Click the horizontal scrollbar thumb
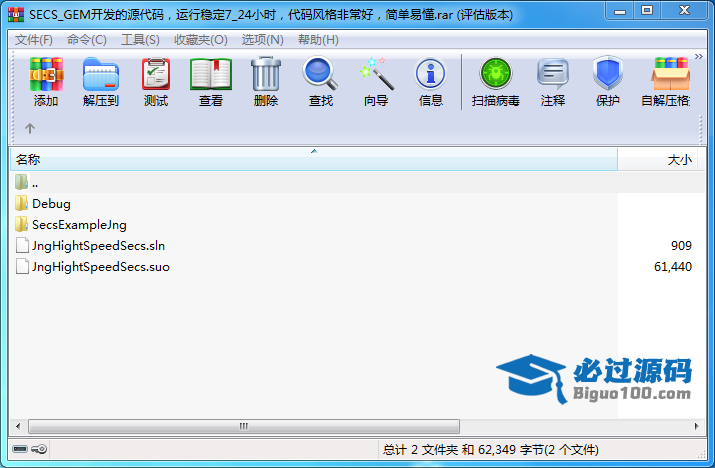The image size is (715, 468). (x=244, y=426)
